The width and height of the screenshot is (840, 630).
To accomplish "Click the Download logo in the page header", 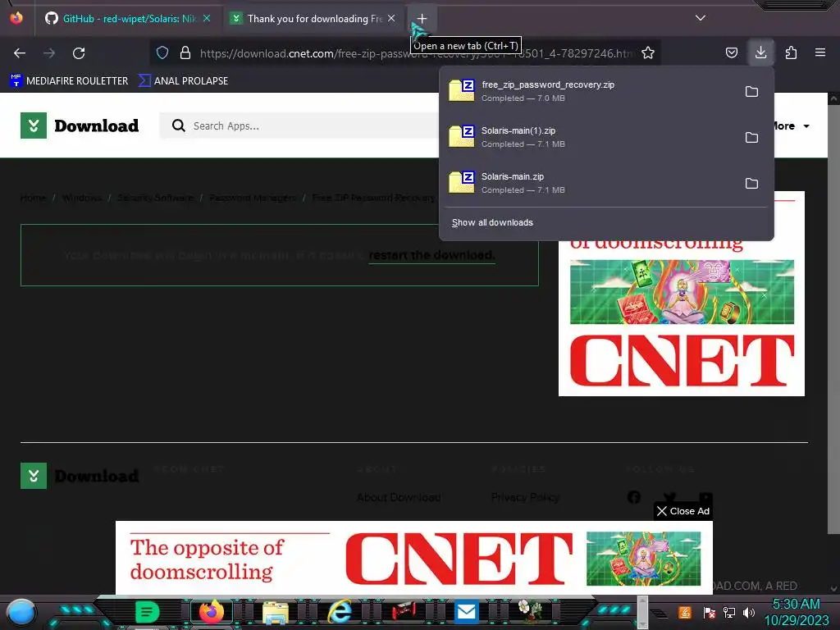I will tap(80, 126).
